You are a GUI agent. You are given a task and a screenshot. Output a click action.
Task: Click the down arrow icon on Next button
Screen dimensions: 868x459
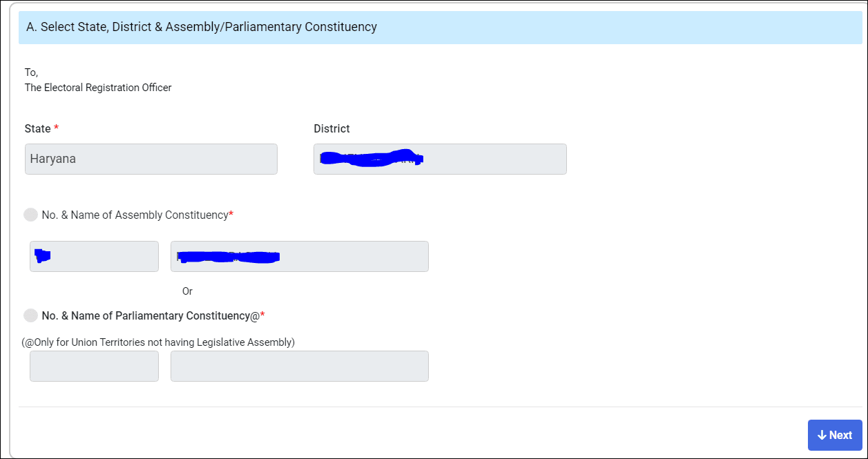click(x=822, y=436)
